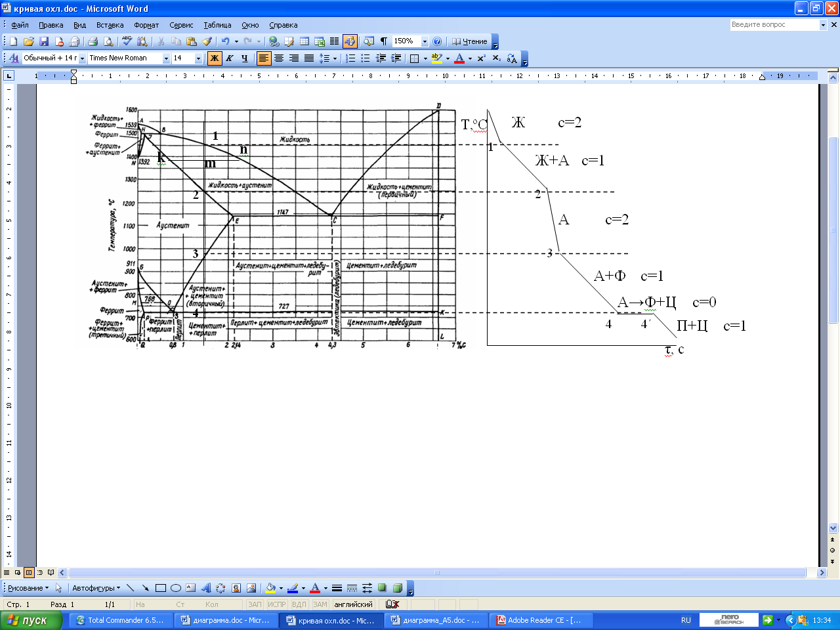Image resolution: width=840 pixels, height=630 pixels.
Task: Center the paragraph text
Action: click(279, 58)
